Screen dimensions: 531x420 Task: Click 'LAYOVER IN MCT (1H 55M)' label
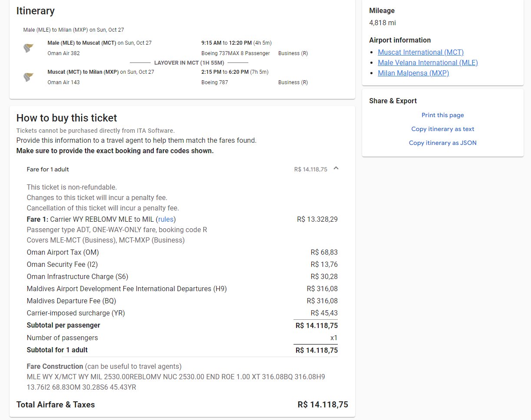click(189, 63)
